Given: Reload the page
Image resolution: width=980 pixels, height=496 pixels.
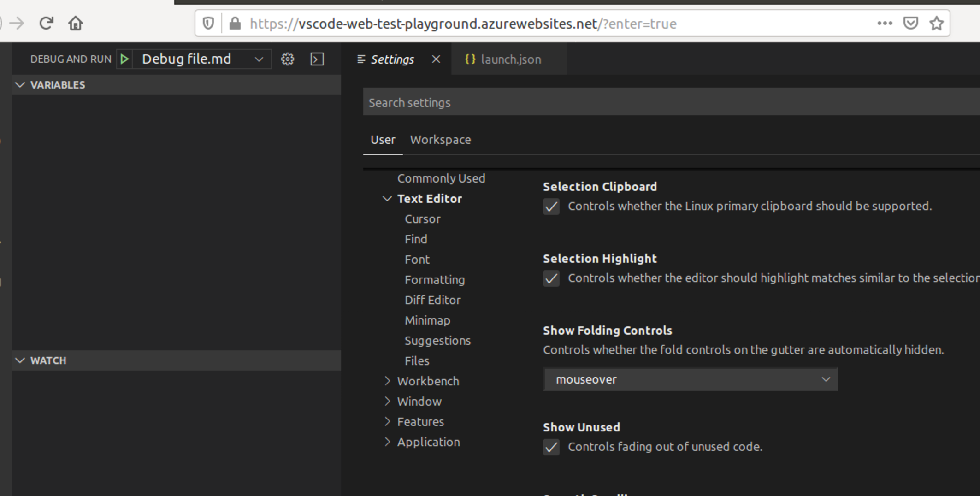Looking at the screenshot, I should (x=47, y=23).
